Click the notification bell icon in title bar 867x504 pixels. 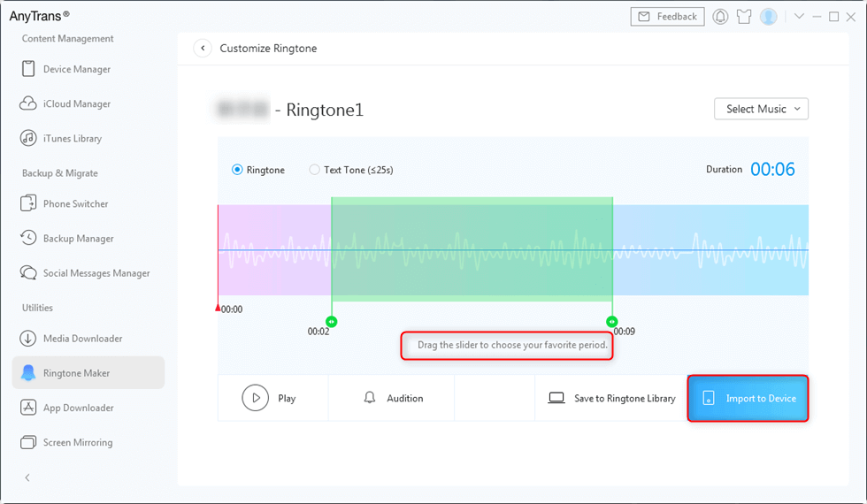tap(720, 17)
